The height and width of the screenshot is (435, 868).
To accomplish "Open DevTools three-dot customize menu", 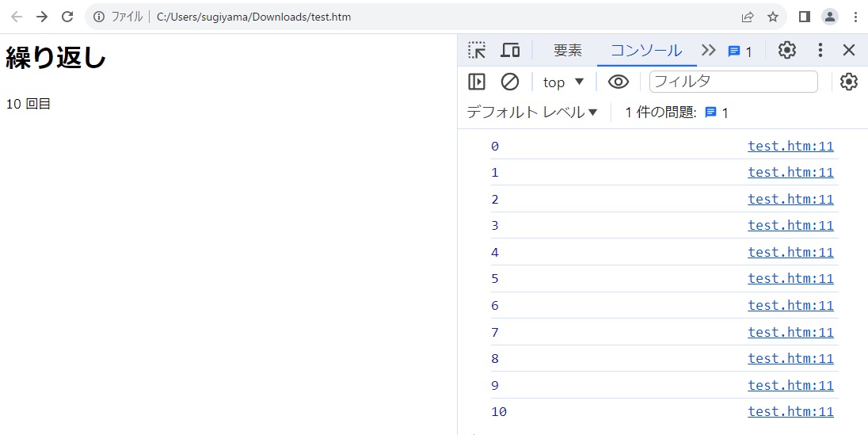I will [820, 51].
